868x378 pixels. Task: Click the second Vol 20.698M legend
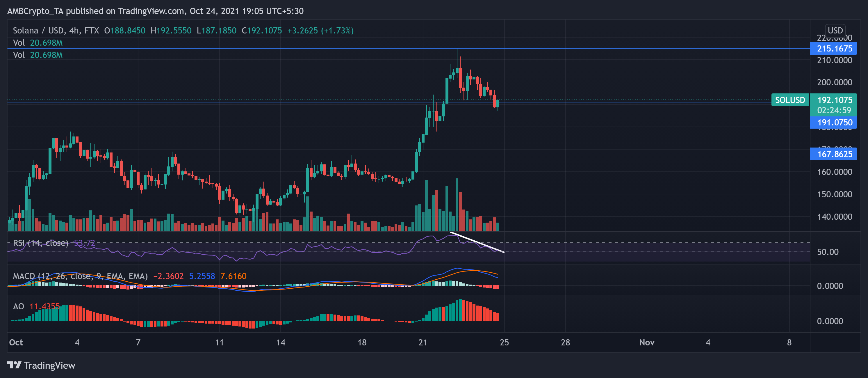pyautogui.click(x=38, y=55)
